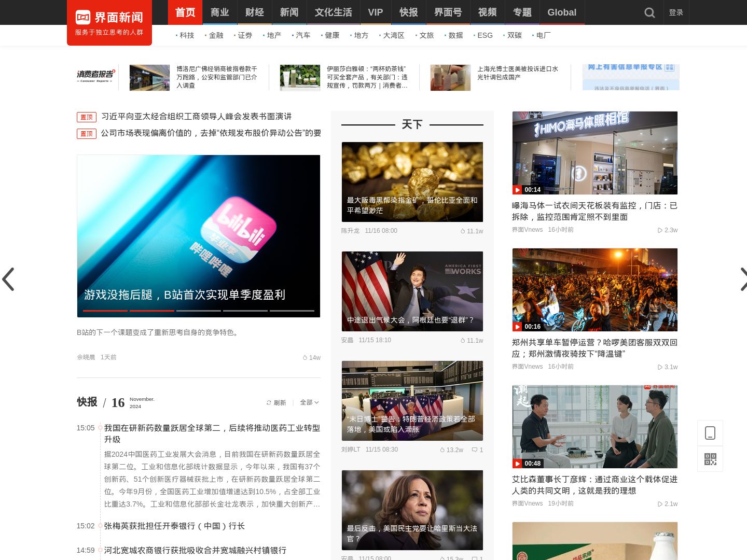Select the 大湾区 subcategory
The height and width of the screenshot is (560, 747).
pyautogui.click(x=394, y=35)
